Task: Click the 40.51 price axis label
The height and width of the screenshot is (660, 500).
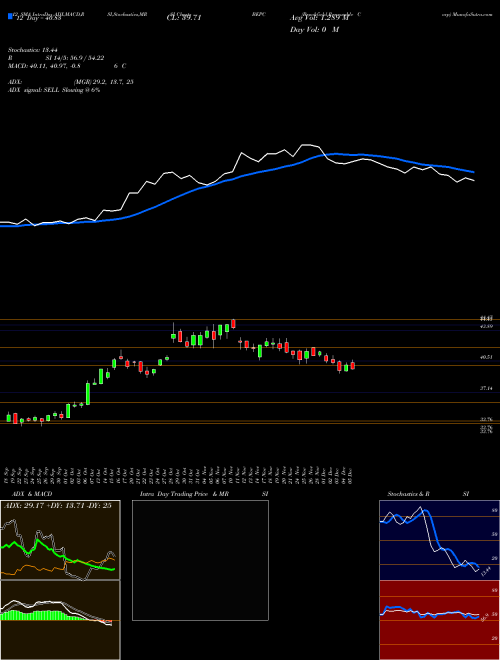Action: (486, 357)
